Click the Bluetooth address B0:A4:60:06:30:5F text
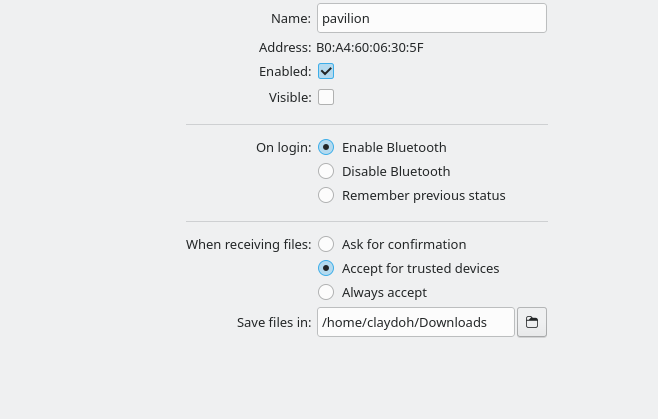This screenshot has width=658, height=419. click(x=370, y=47)
